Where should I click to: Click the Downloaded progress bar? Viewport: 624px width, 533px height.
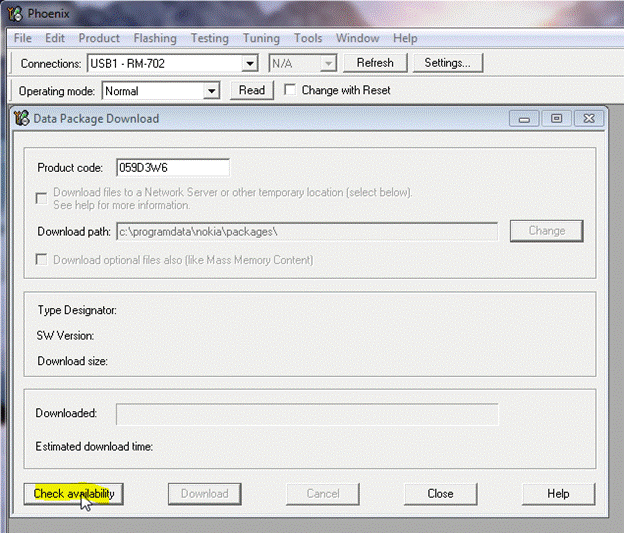307,414
